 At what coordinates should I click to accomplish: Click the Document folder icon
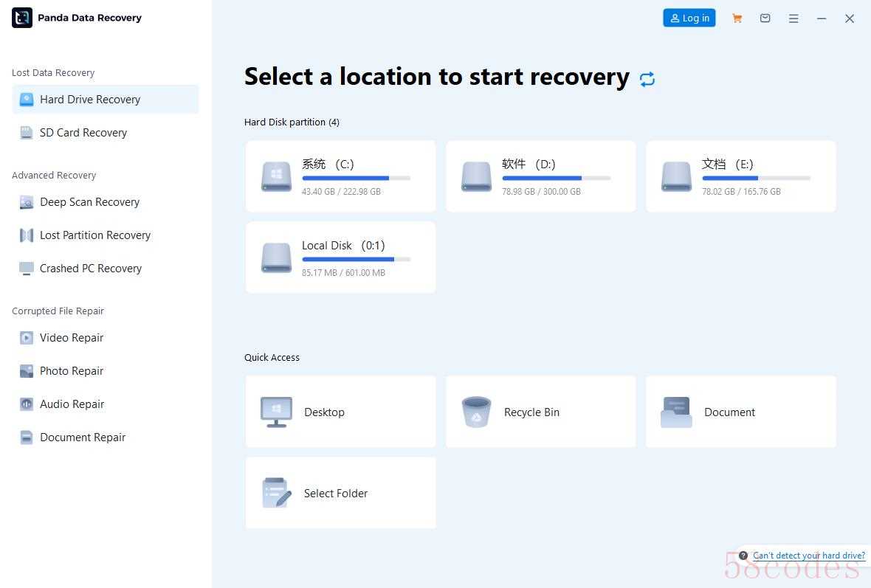click(676, 412)
